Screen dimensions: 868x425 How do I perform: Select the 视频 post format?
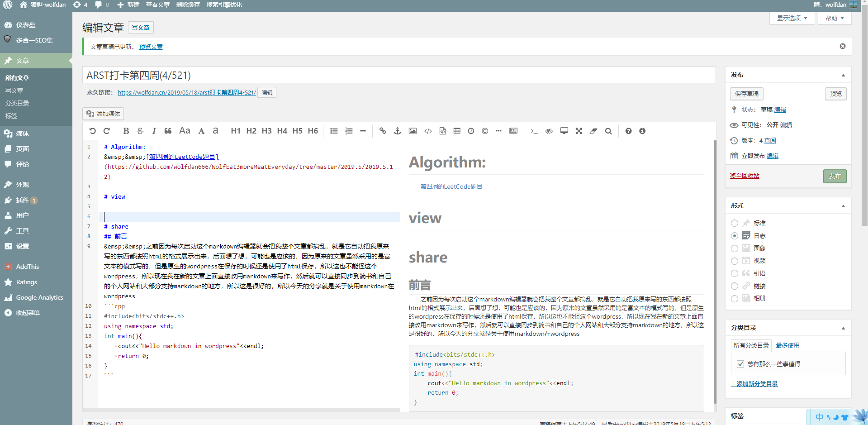click(735, 261)
